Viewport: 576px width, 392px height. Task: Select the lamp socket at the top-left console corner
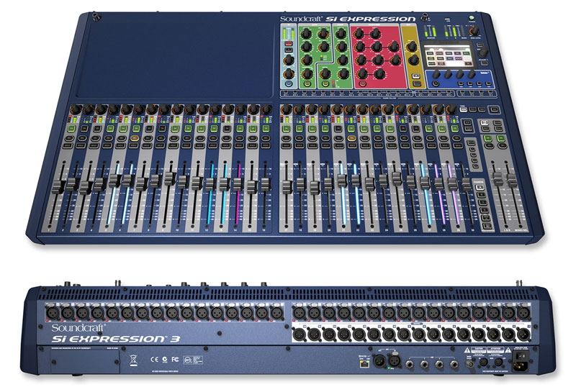coord(96,17)
